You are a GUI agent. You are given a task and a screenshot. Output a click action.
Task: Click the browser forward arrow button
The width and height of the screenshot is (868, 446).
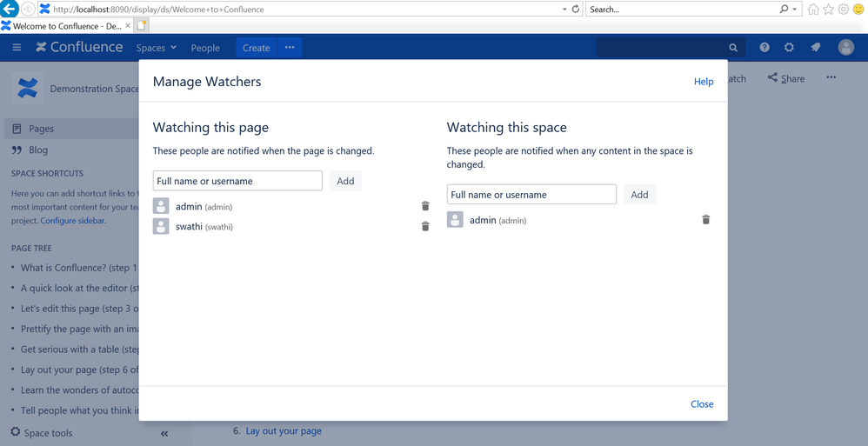click(x=28, y=9)
